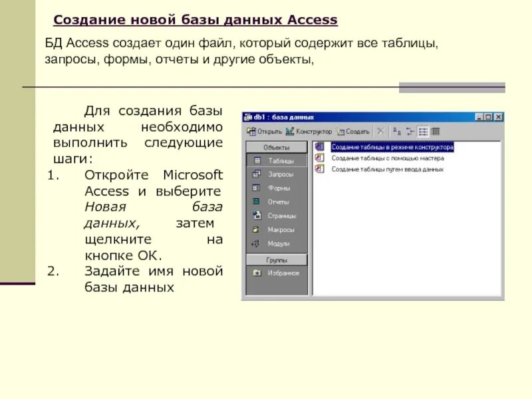Screen dimensions: 532x399
Task: Open Отчеты in the objects bar
Action: pos(277,202)
